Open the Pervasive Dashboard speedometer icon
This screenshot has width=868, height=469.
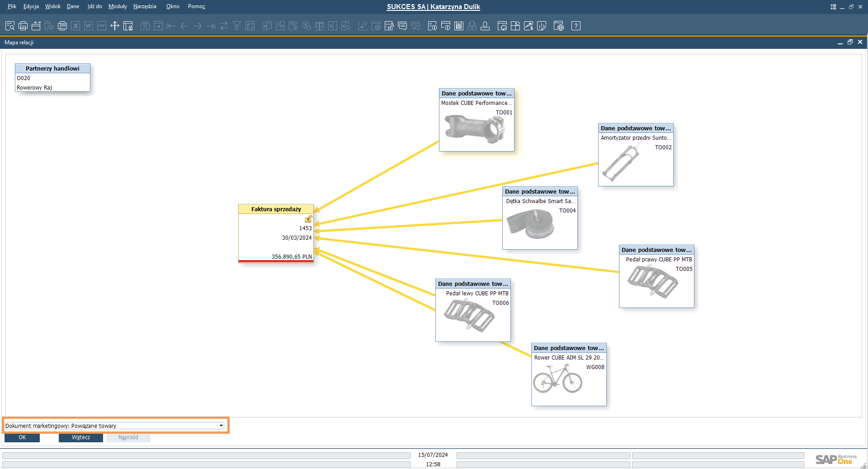pos(502,26)
